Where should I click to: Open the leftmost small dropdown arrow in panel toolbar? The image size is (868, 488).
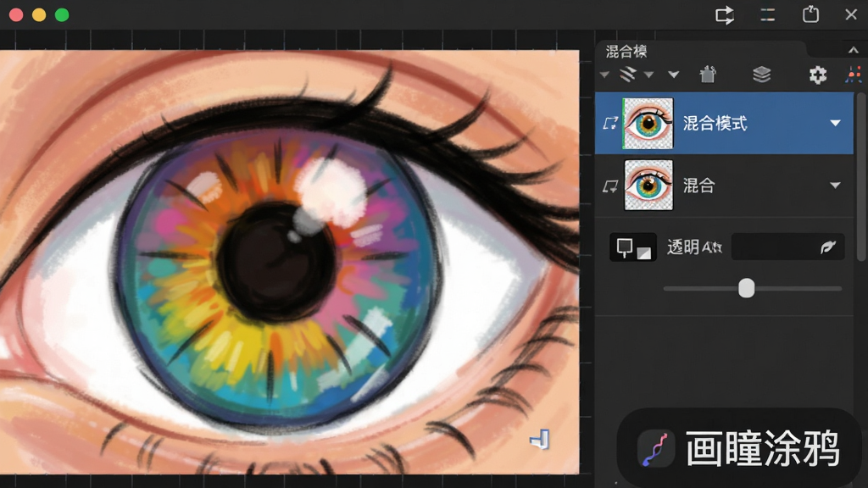click(604, 75)
